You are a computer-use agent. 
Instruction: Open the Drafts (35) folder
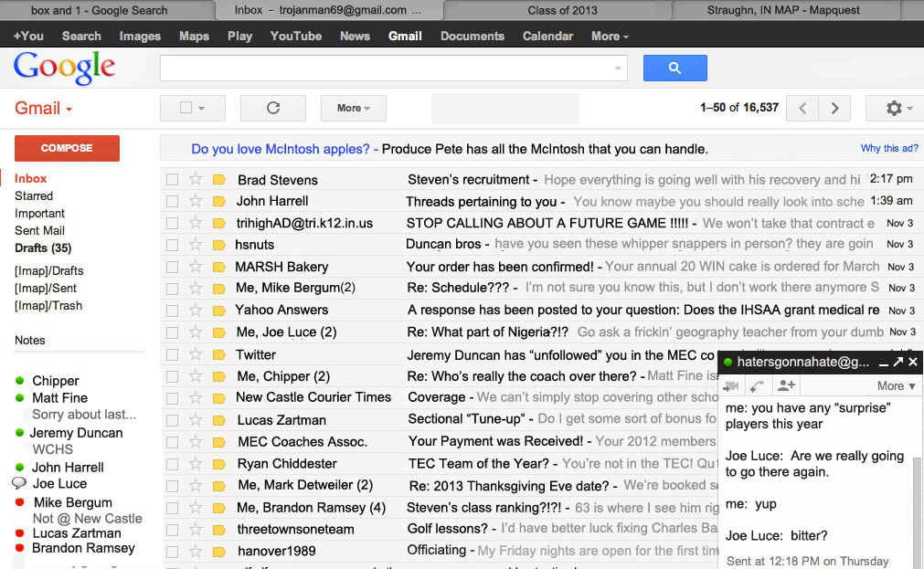coord(43,248)
